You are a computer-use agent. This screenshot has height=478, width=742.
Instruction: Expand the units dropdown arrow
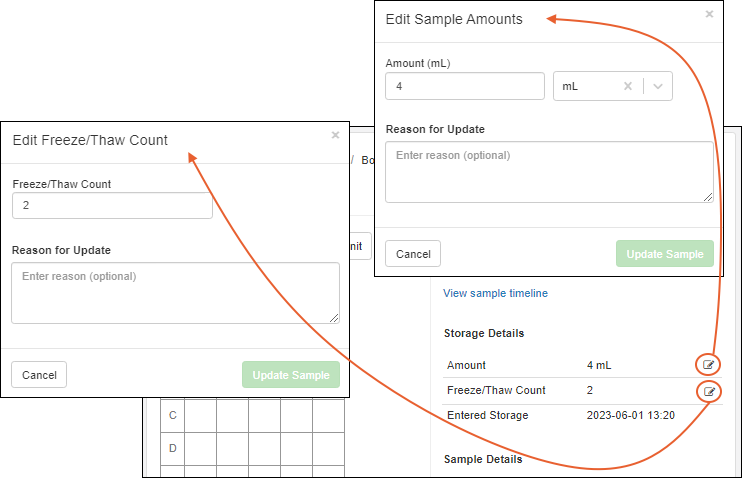(658, 87)
